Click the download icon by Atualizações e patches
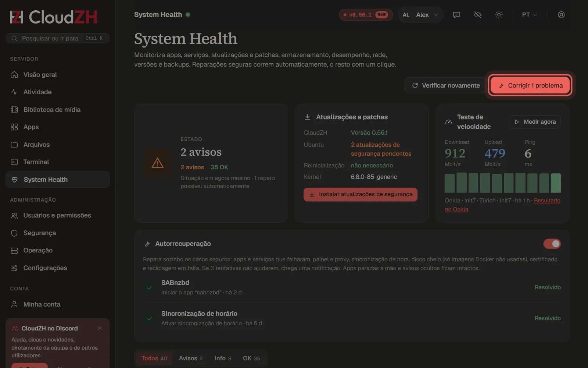588x368 pixels. [308, 117]
